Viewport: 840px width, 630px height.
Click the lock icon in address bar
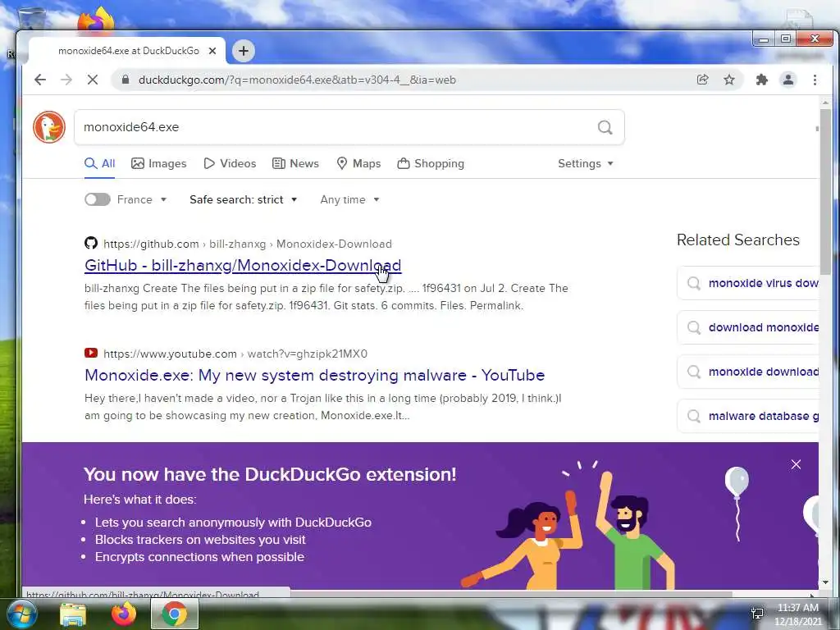[x=126, y=80]
